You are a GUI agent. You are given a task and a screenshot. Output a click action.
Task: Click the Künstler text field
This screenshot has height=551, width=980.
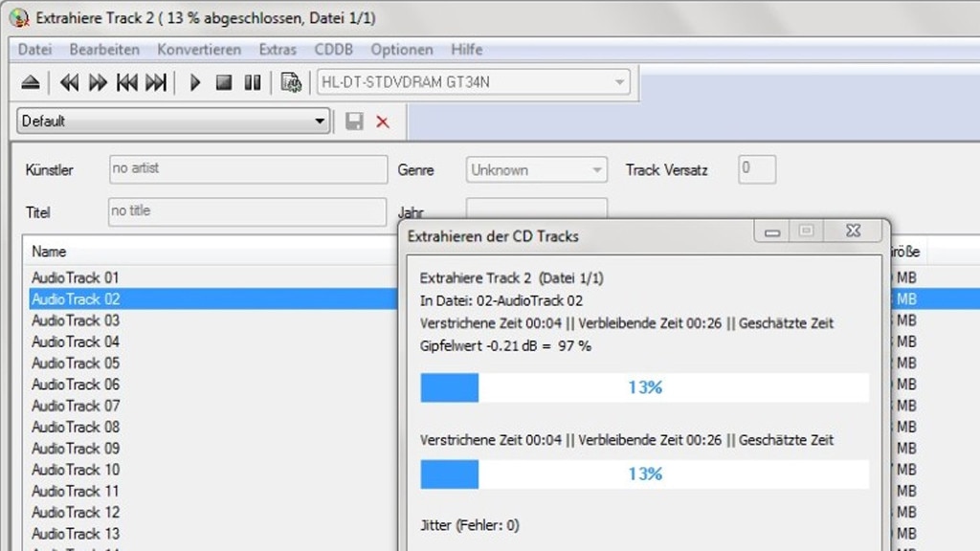[248, 169]
